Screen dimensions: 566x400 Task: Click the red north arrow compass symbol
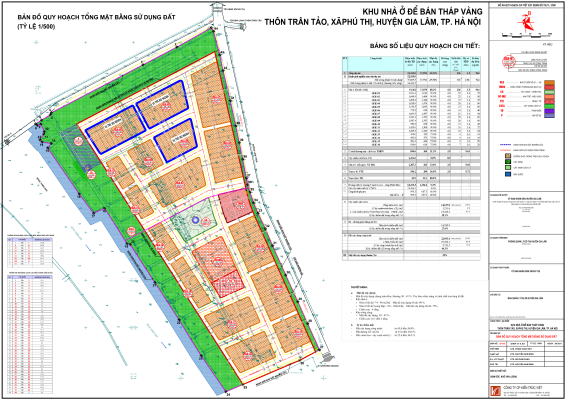(x=527, y=21)
